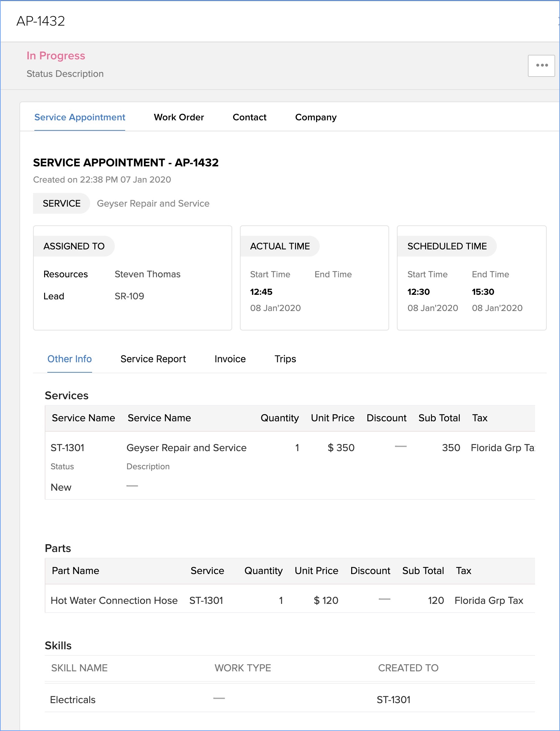Select the Other Info sub-tab

69,359
